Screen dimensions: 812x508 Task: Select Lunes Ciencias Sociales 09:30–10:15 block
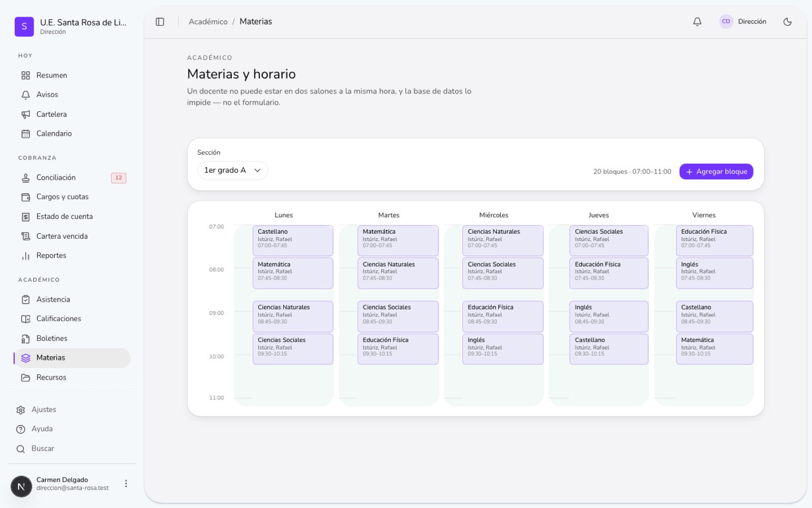(x=293, y=349)
